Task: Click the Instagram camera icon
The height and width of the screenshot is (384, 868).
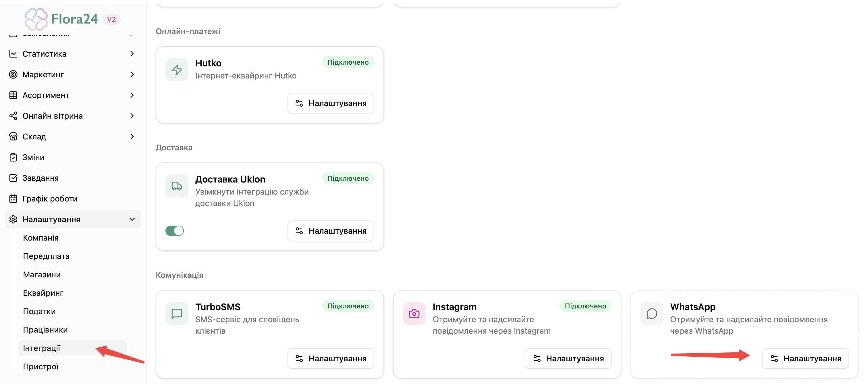Action: 414,314
